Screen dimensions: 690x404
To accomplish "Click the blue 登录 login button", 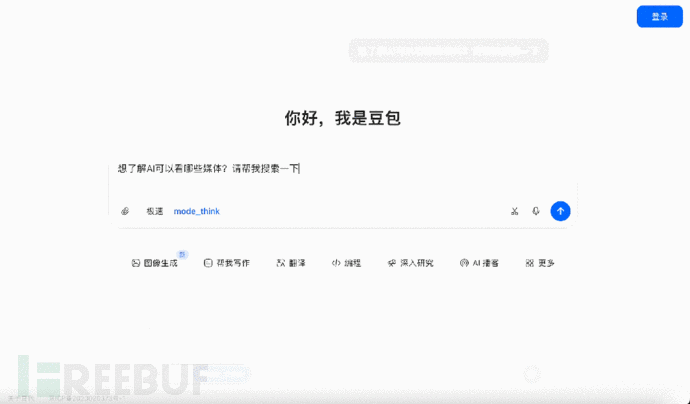I will click(659, 17).
